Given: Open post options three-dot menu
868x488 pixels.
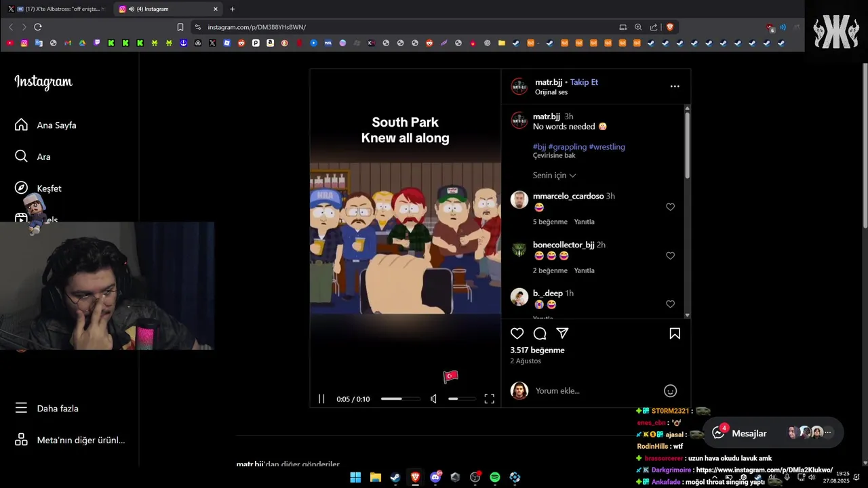Looking at the screenshot, I should point(675,86).
